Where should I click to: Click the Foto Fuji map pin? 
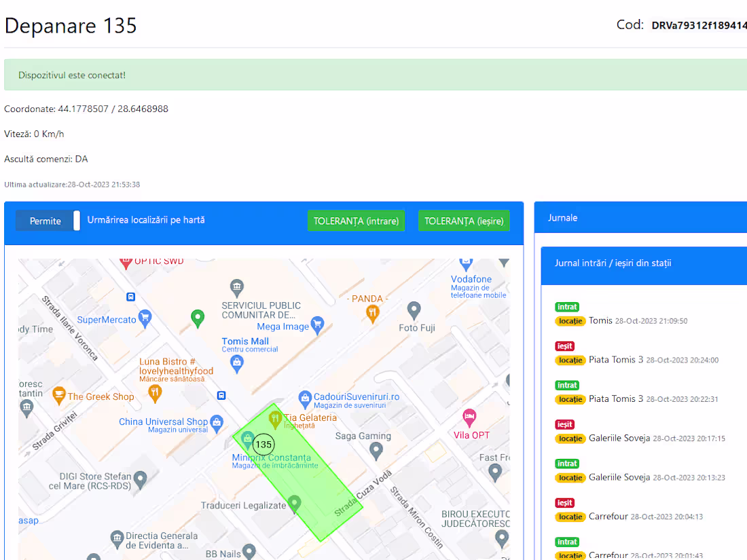(x=414, y=309)
